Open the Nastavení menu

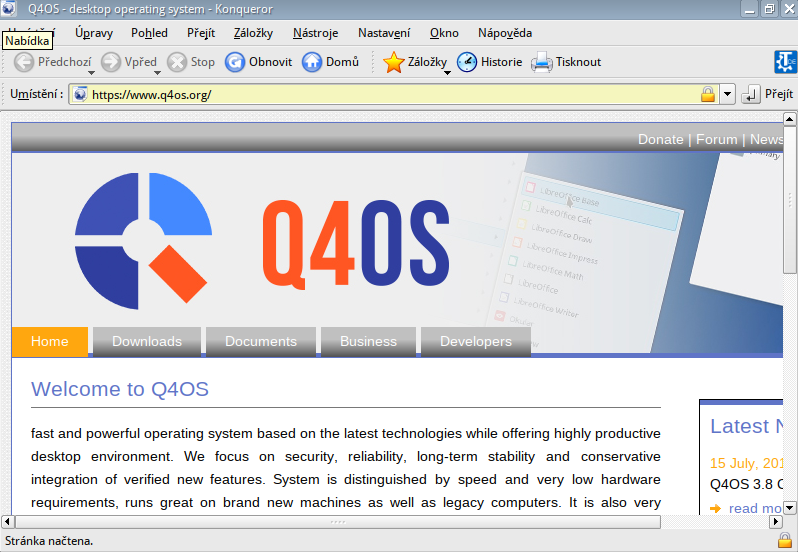[x=384, y=33]
